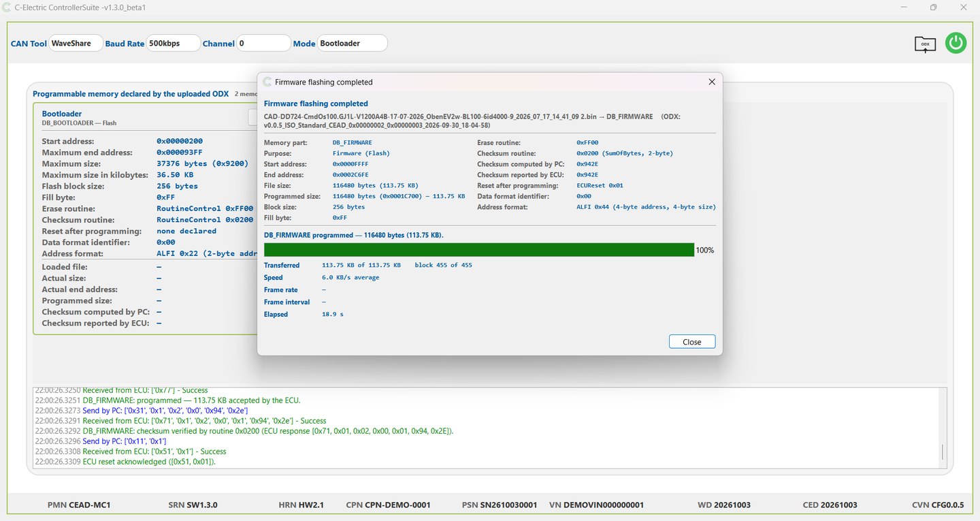Open the Baud Rate 500kbps selector
Viewport: 980px width, 521px height.
174,43
